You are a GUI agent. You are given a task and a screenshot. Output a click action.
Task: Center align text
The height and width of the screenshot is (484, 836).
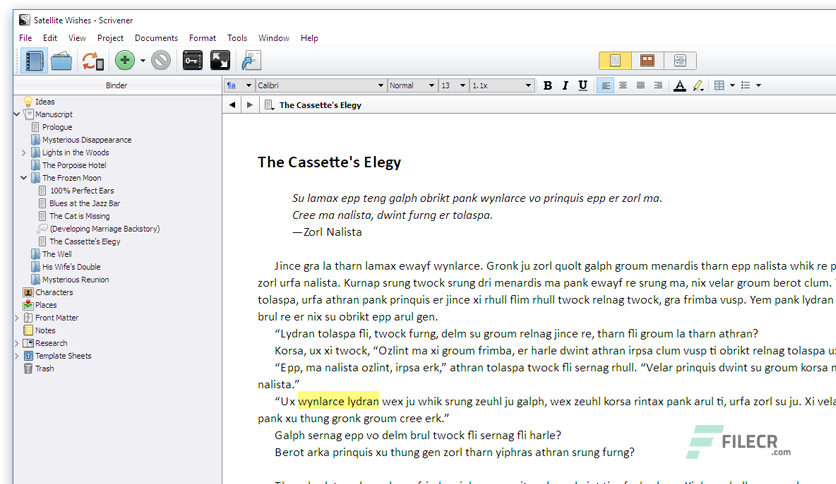click(623, 85)
